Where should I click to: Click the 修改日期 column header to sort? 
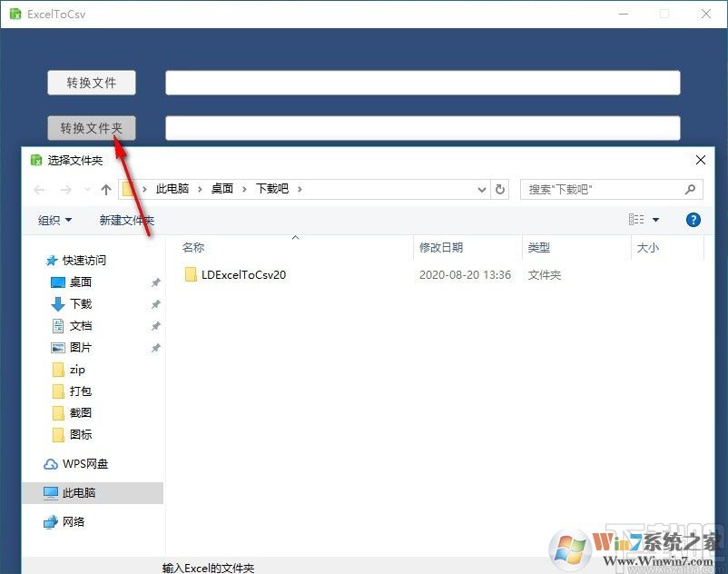[442, 246]
